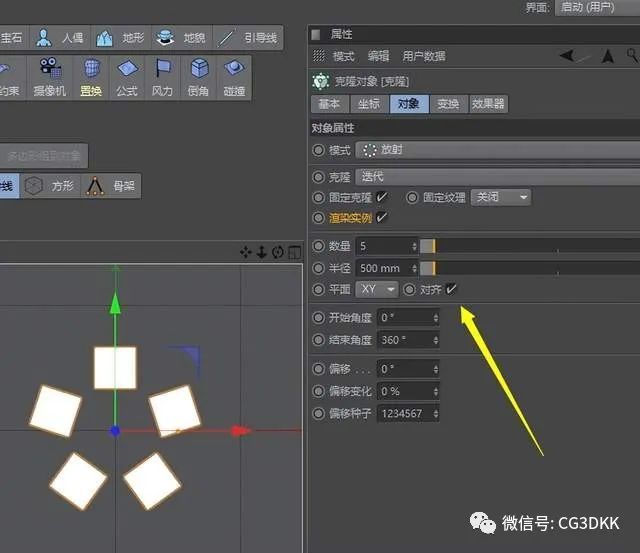The width and height of the screenshot is (640, 553).
Task: Select the bottom-left cloned square in viewport
Action: [x=78, y=481]
